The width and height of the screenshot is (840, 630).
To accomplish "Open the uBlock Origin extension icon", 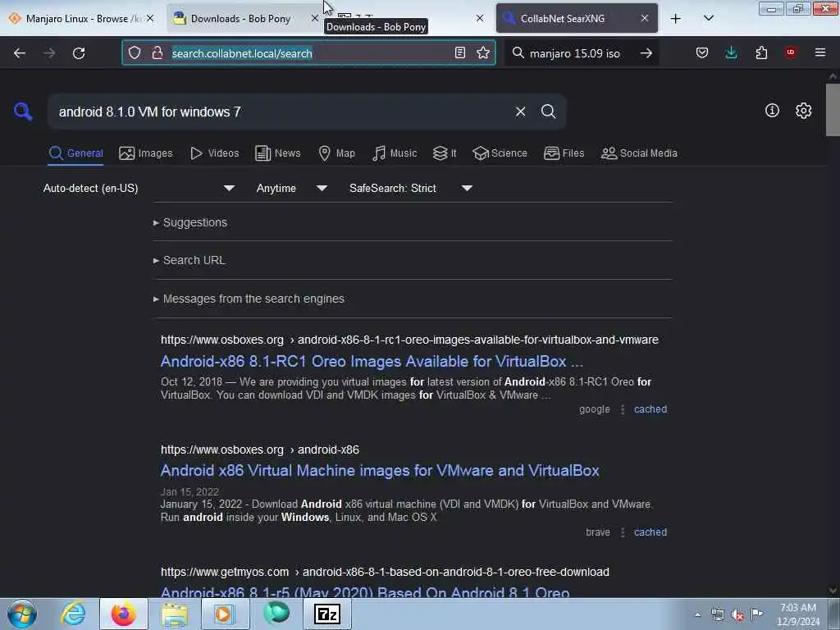I will [791, 52].
